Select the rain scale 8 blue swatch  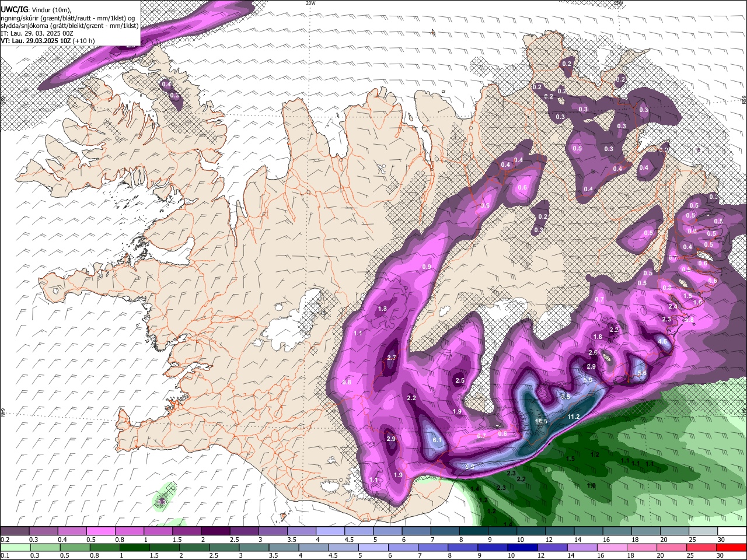point(463,547)
